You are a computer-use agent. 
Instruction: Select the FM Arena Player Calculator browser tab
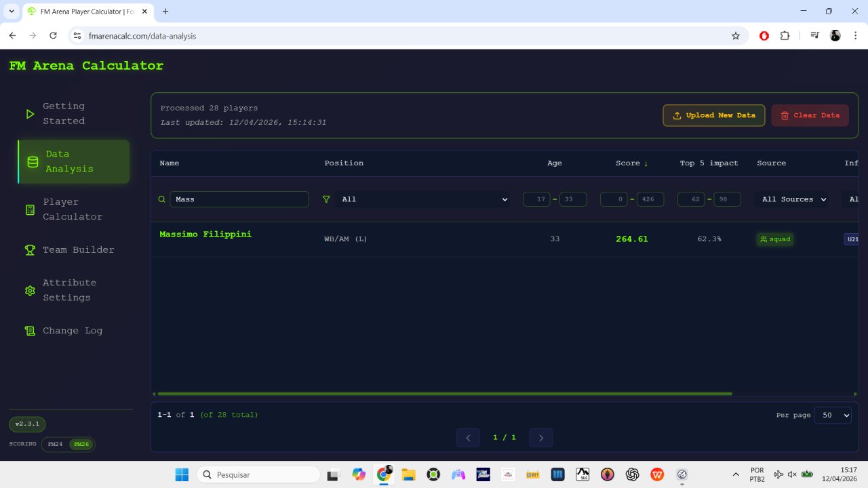(x=87, y=12)
